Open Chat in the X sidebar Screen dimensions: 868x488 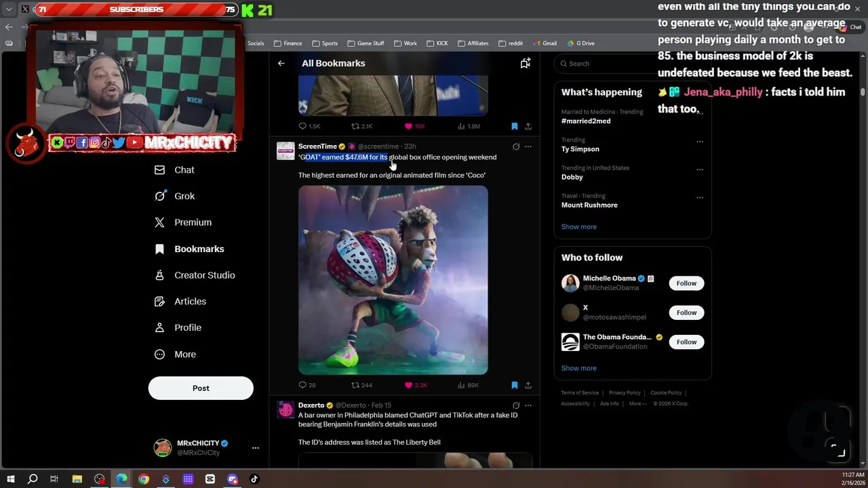click(175, 170)
